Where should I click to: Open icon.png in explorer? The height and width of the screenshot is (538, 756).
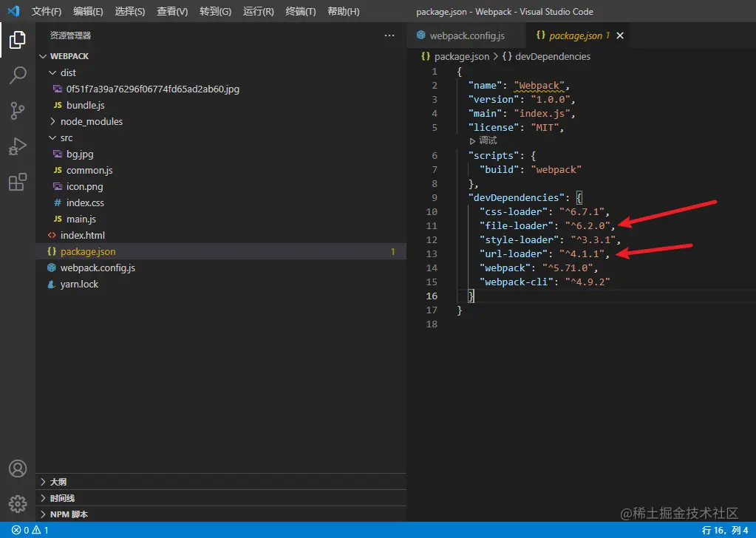pos(85,186)
